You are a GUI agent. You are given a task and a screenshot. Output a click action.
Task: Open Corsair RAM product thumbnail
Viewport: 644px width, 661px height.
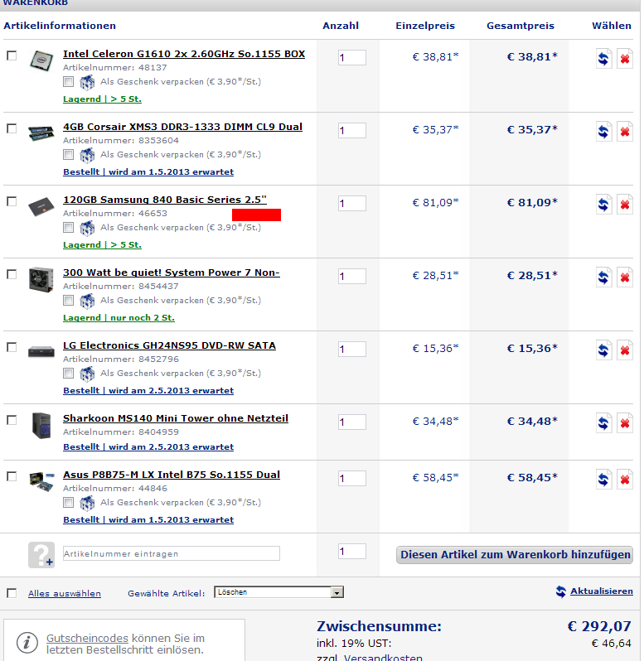[41, 133]
